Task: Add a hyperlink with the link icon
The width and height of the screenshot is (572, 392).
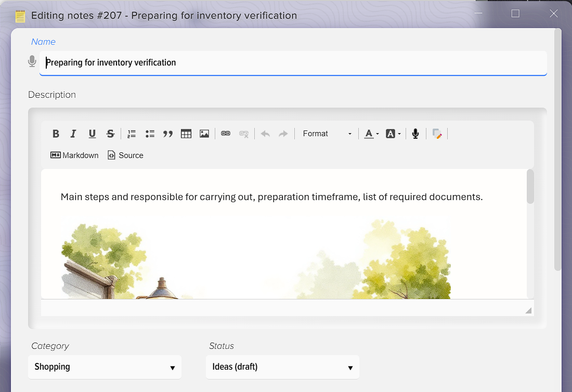Action: [x=226, y=134]
